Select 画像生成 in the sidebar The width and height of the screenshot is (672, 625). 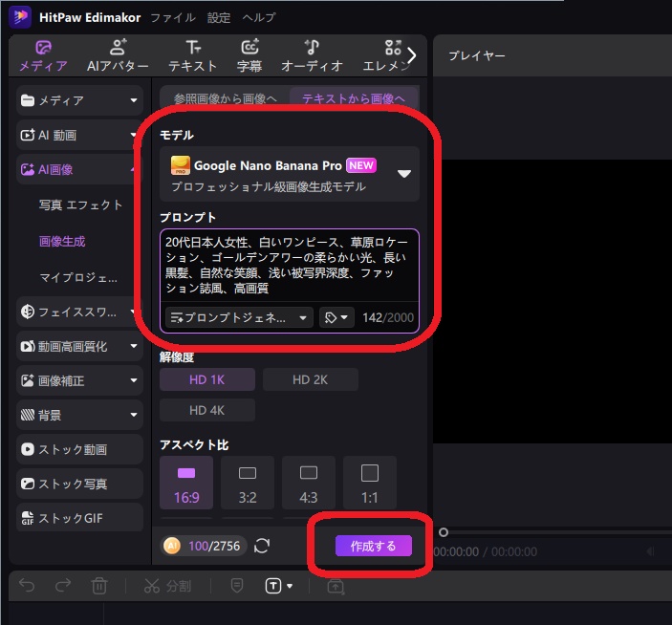coord(62,241)
